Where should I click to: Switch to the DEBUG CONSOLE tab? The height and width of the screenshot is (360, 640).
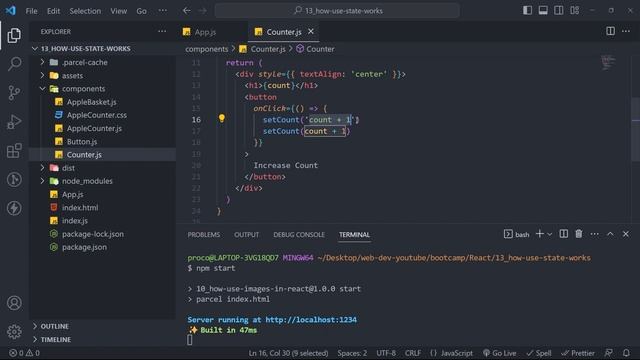click(299, 235)
